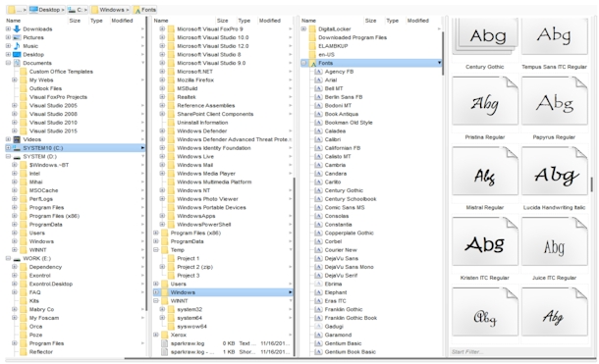Select the Tempus Sans ITC Regular thumbnail
This screenshot has height=364, width=599.
[554, 36]
